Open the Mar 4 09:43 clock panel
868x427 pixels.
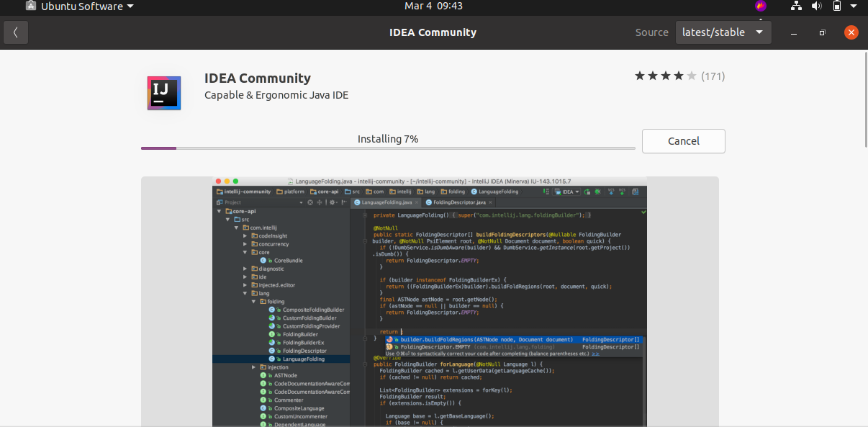(433, 6)
